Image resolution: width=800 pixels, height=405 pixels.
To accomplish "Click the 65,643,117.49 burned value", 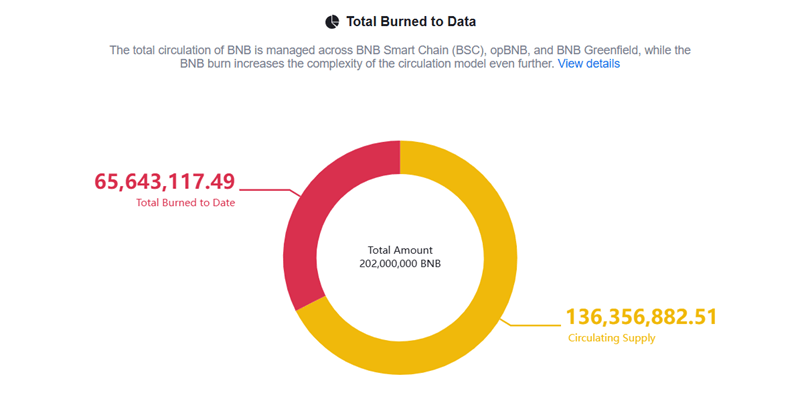I will (165, 181).
